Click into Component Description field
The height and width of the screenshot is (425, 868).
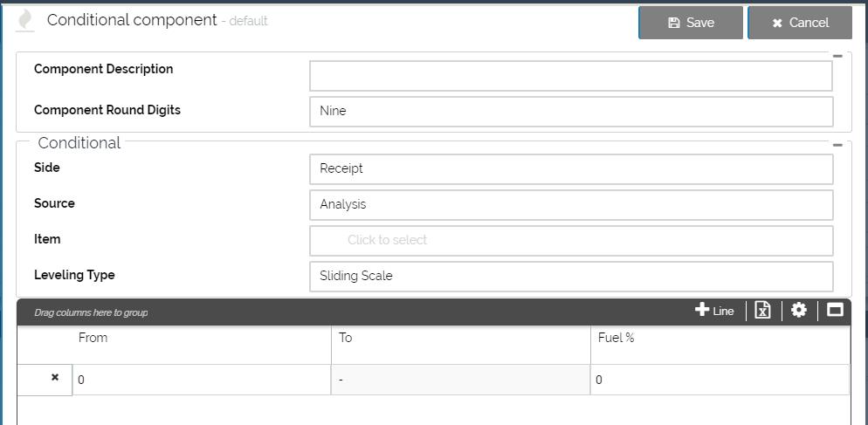(x=571, y=76)
